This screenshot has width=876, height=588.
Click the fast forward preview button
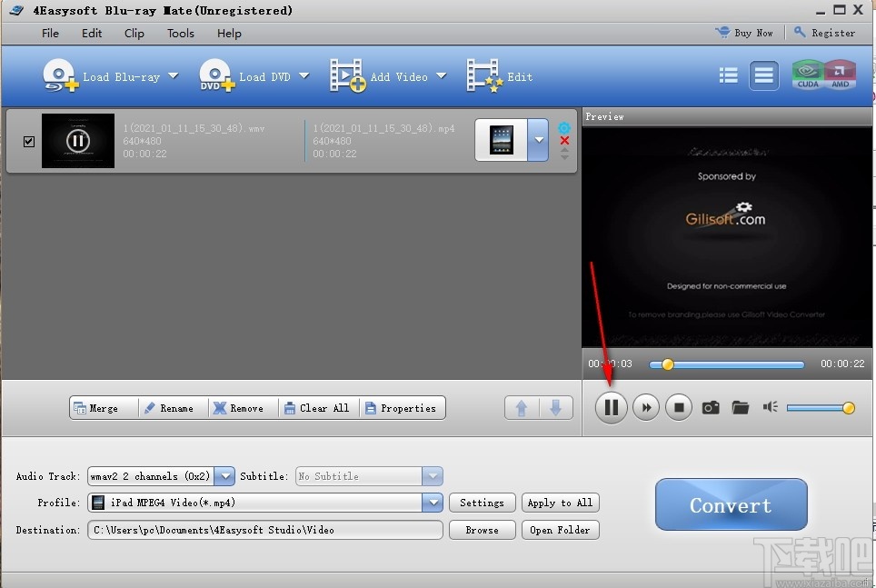[x=645, y=408]
